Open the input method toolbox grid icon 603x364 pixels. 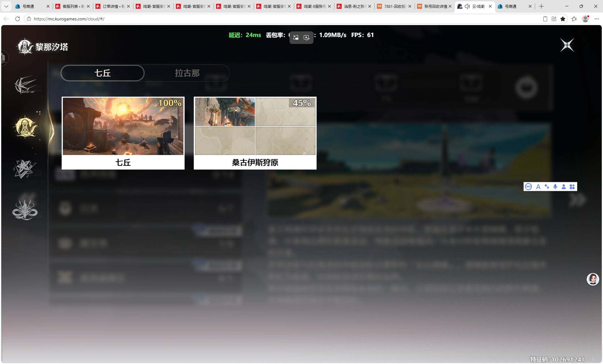click(572, 187)
